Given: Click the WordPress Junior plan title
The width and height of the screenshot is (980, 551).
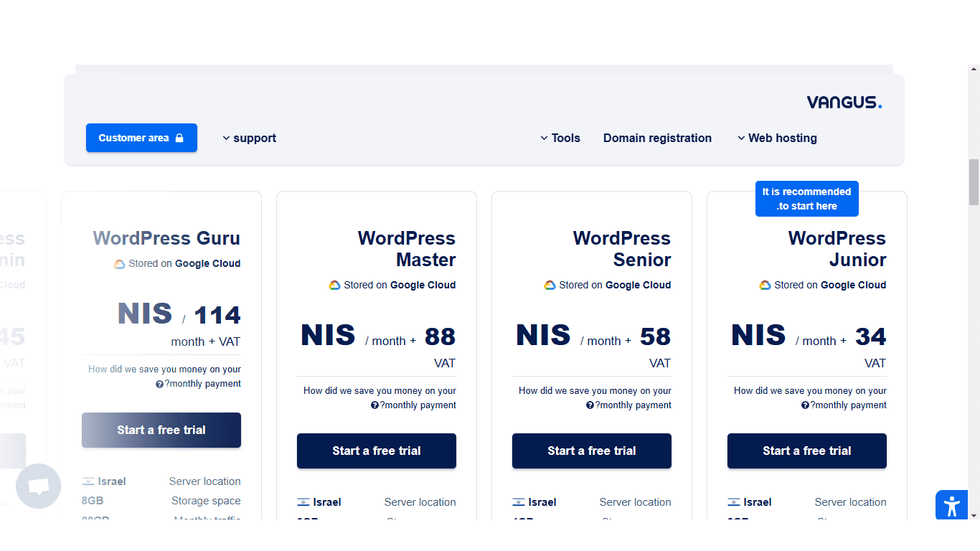Looking at the screenshot, I should [x=837, y=249].
